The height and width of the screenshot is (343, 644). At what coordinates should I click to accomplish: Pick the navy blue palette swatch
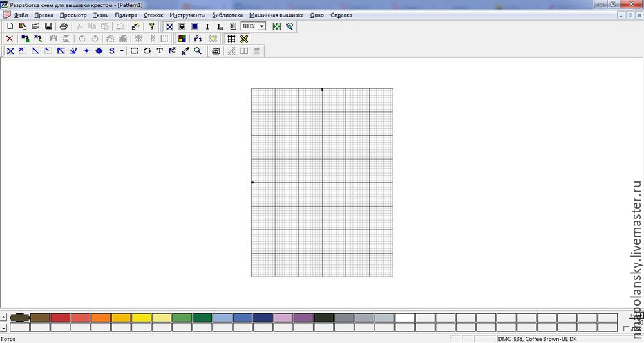[263, 317]
